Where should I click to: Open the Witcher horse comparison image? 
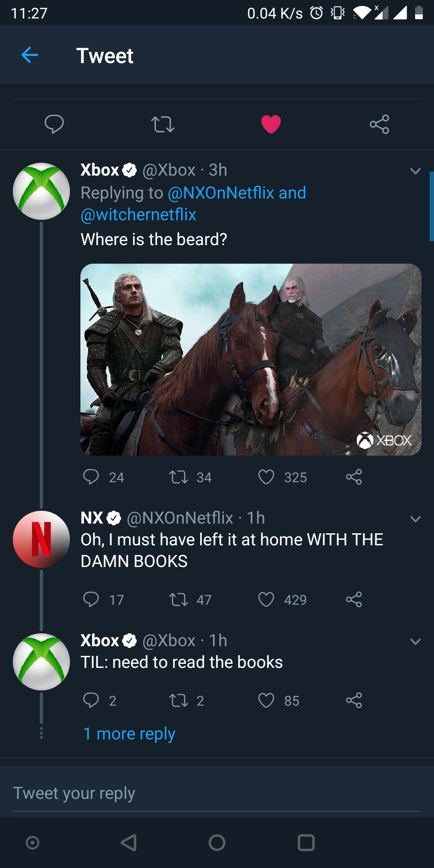click(x=251, y=359)
